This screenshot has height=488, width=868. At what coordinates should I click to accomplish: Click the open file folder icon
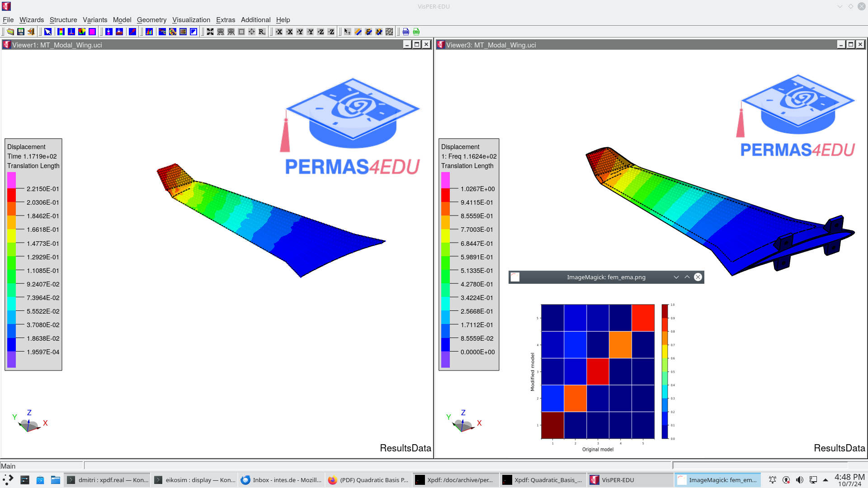[x=10, y=32]
